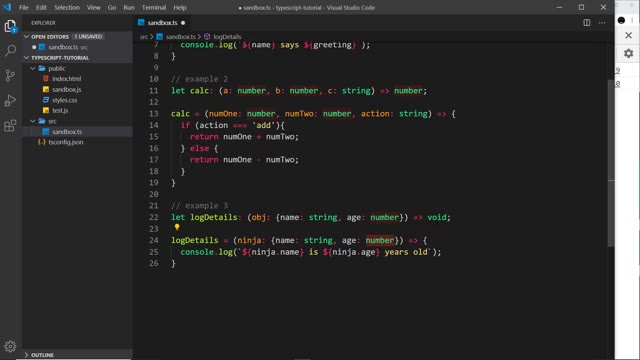The image size is (640, 360).
Task: Click the styles.css file icon
Action: [x=46, y=100]
